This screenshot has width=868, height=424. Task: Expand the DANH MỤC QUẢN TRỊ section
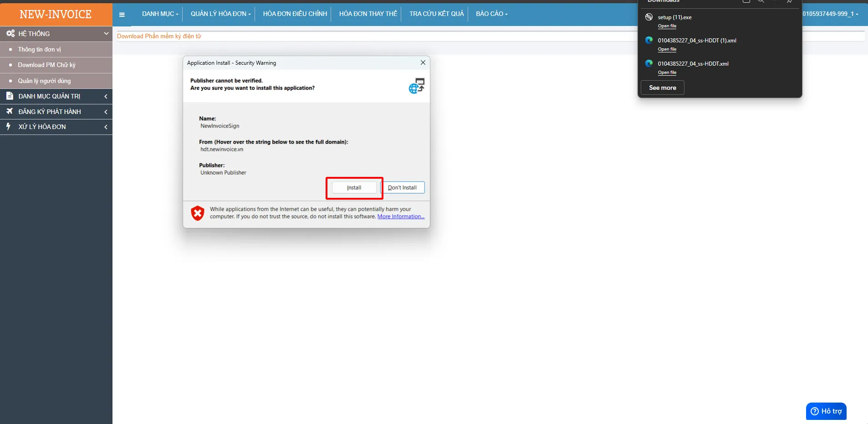[56, 96]
